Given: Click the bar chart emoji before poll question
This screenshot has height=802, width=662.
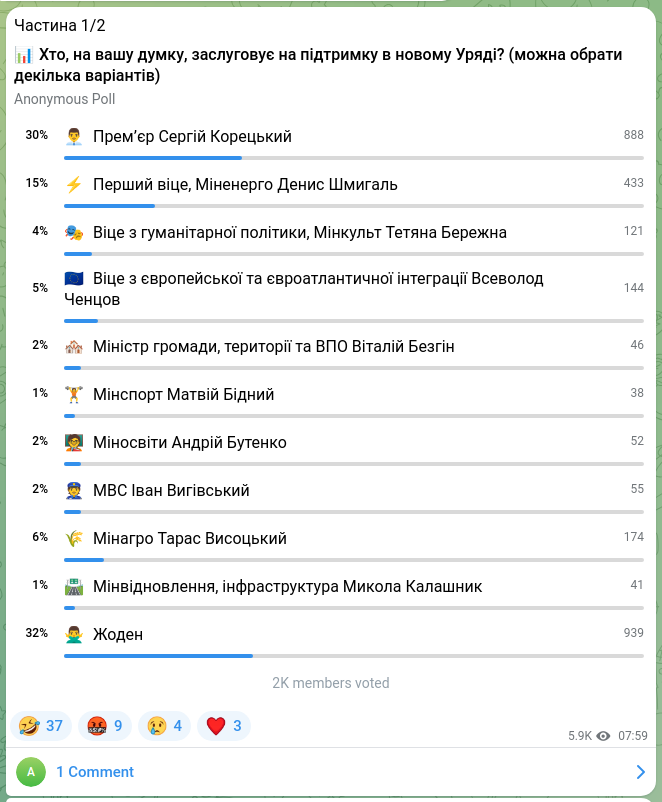Looking at the screenshot, I should (24, 55).
